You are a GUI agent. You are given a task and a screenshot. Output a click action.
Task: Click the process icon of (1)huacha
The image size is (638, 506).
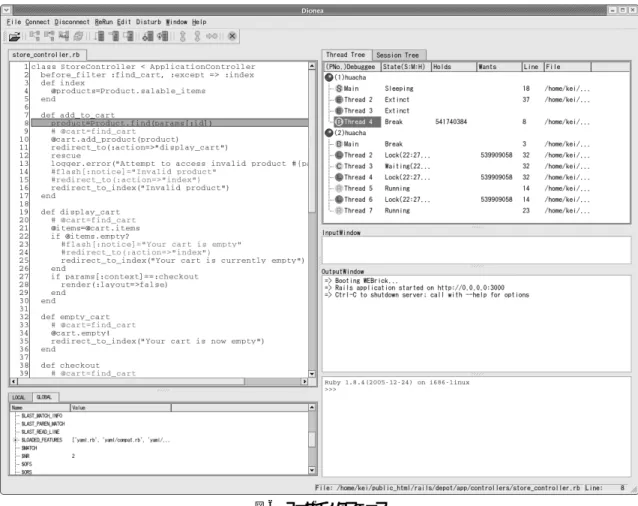pos(329,77)
